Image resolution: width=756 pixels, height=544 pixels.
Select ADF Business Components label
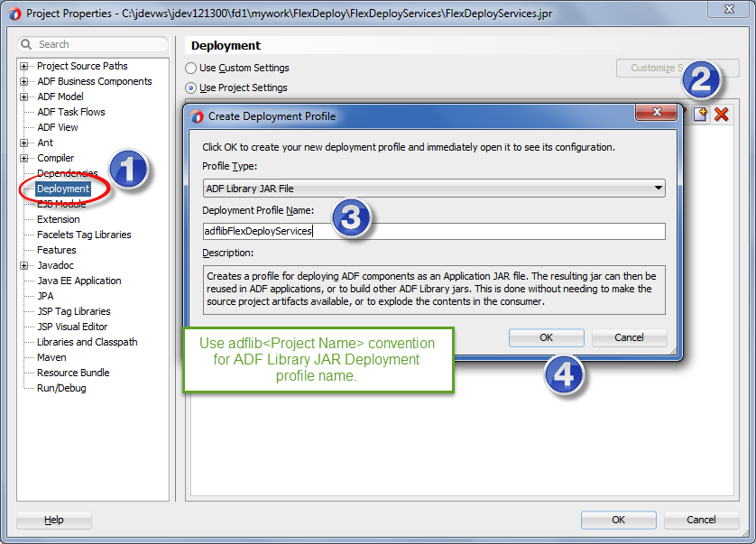point(95,81)
